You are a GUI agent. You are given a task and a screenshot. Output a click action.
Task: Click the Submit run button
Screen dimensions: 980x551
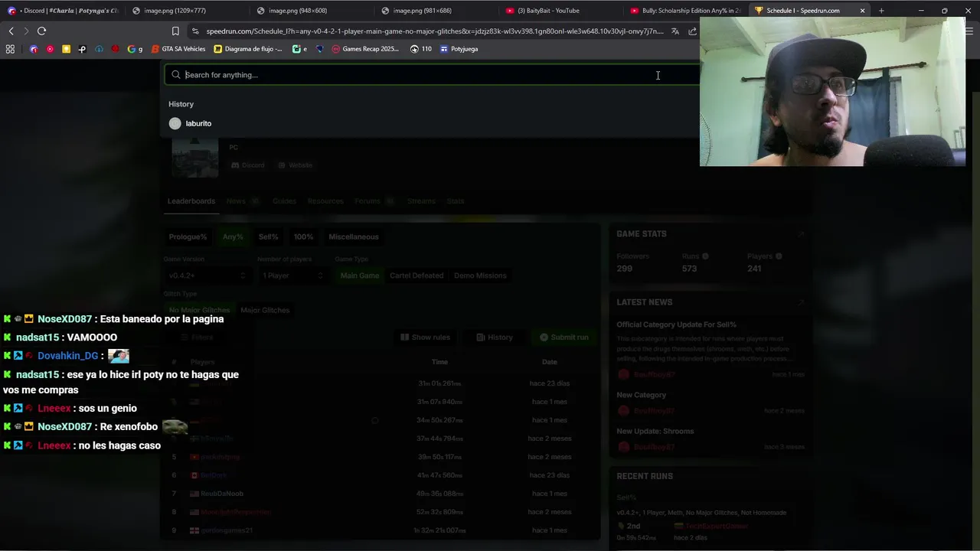564,337
